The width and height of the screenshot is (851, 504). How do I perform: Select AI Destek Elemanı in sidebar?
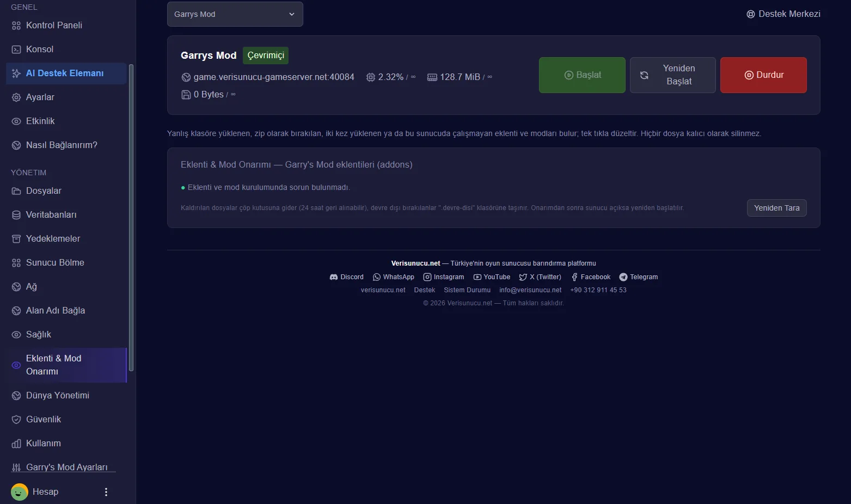coord(66,73)
